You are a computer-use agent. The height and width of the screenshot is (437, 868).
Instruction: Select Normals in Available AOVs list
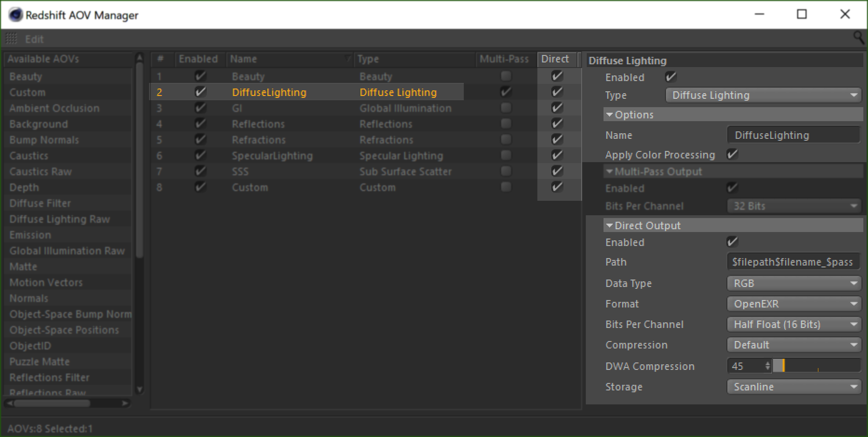(29, 298)
